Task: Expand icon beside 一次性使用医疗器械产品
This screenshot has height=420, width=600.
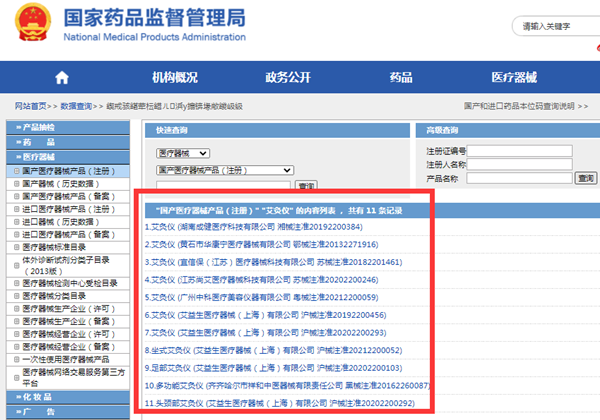Action: tap(16, 359)
